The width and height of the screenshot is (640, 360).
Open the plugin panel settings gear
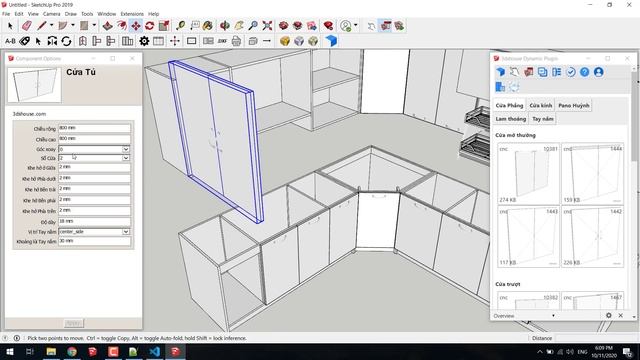(609, 316)
